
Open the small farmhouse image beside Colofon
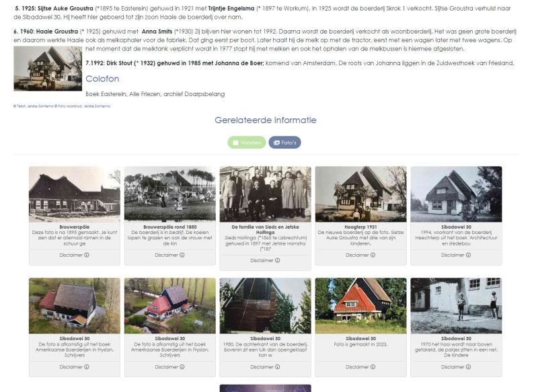[48, 69]
